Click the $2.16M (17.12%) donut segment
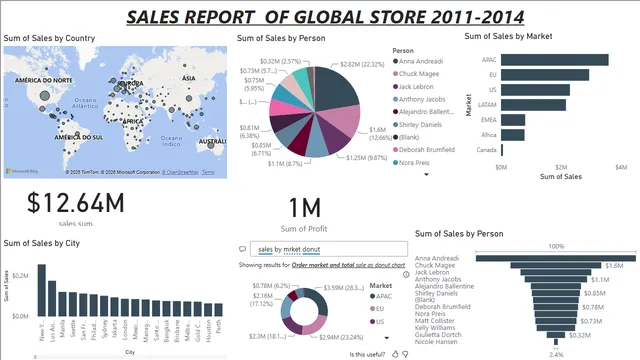The height and width of the screenshot is (360, 640). click(x=286, y=308)
